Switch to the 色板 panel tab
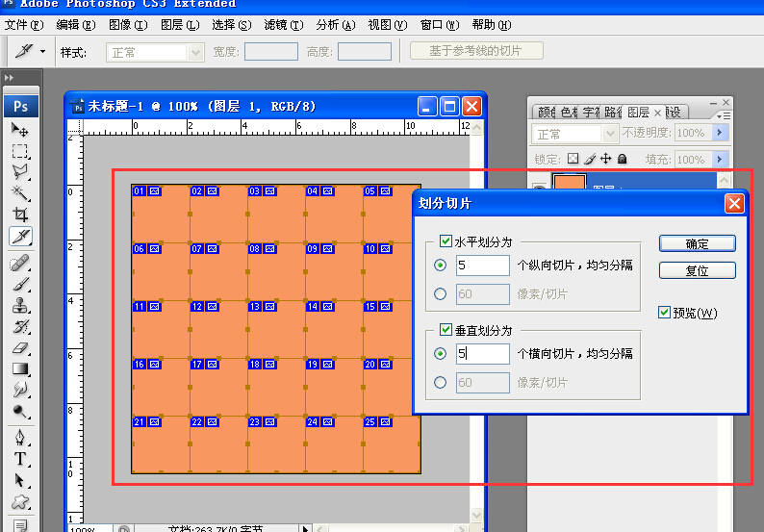Screen dimensions: 764x532 (569, 112)
